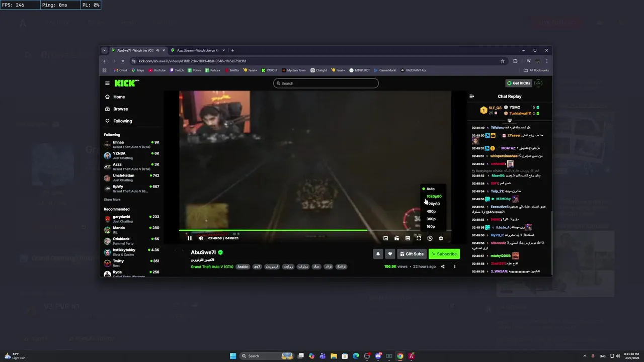
Task: Expand the chat leaderboard chevron
Action: click(x=510, y=121)
